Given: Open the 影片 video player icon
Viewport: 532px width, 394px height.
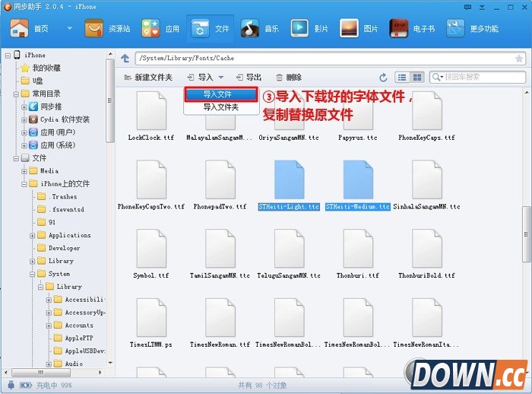Looking at the screenshot, I should pyautogui.click(x=299, y=28).
